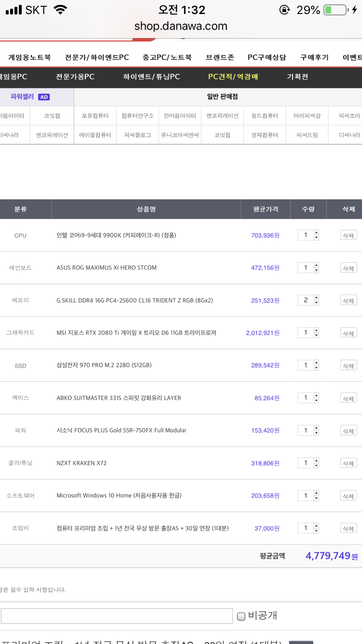
Task: Delete the 메인보드 row
Action: (x=348, y=268)
